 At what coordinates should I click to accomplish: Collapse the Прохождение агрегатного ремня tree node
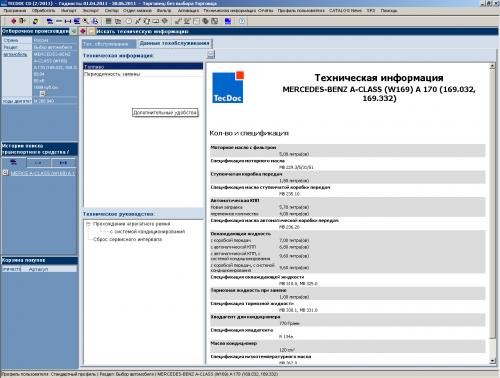[88, 224]
